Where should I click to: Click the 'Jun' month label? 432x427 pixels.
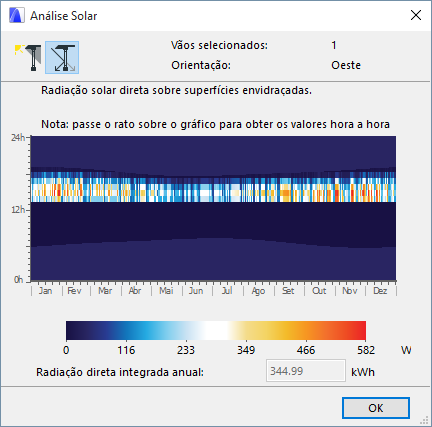(x=196, y=291)
